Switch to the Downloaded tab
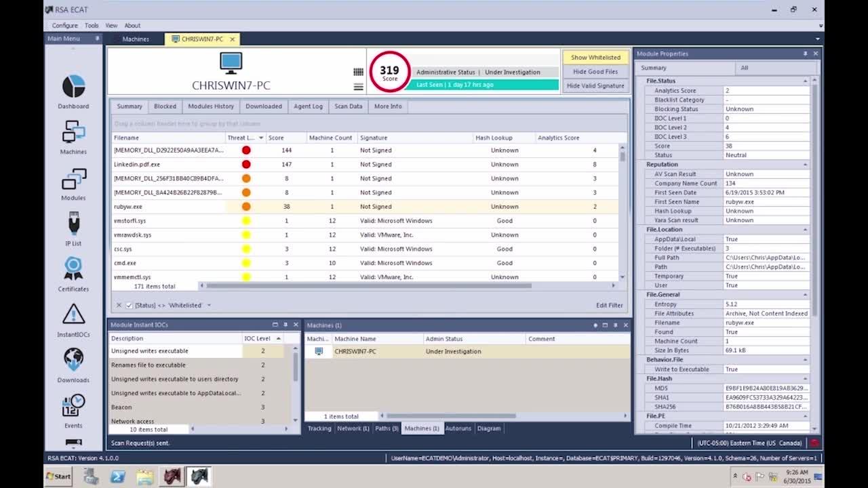 point(264,106)
